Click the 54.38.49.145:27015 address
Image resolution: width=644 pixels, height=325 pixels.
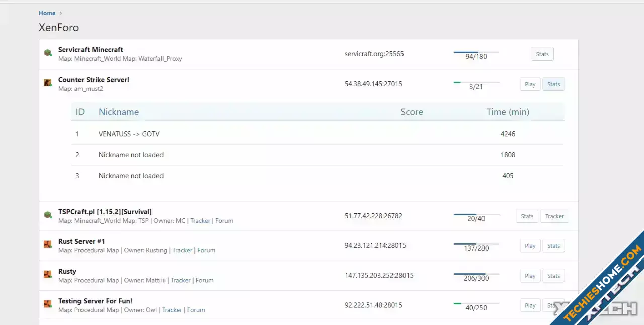[373, 84]
